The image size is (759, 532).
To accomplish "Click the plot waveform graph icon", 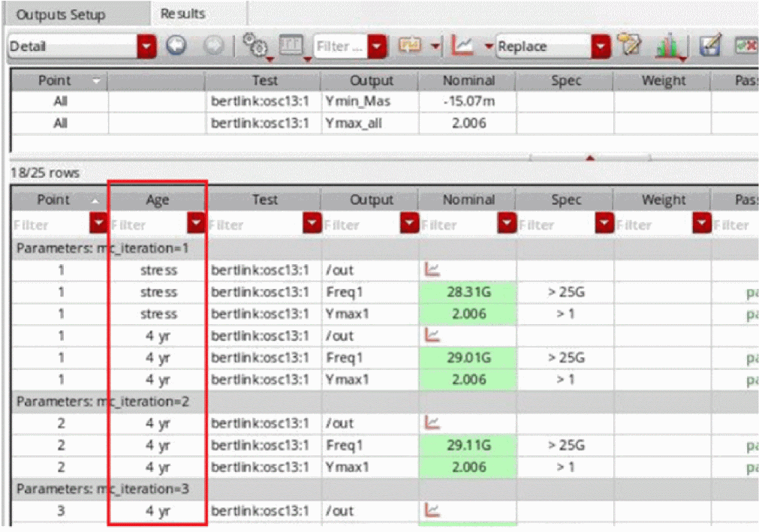I will (462, 47).
